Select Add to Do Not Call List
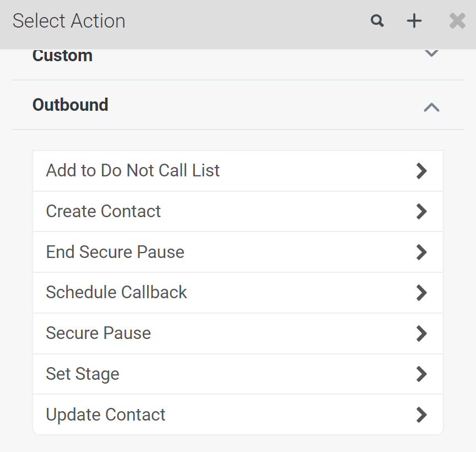 pos(133,170)
